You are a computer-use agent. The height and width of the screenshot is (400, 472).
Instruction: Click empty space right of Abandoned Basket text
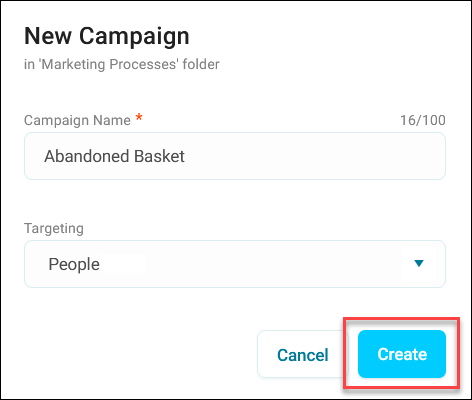pos(313,156)
